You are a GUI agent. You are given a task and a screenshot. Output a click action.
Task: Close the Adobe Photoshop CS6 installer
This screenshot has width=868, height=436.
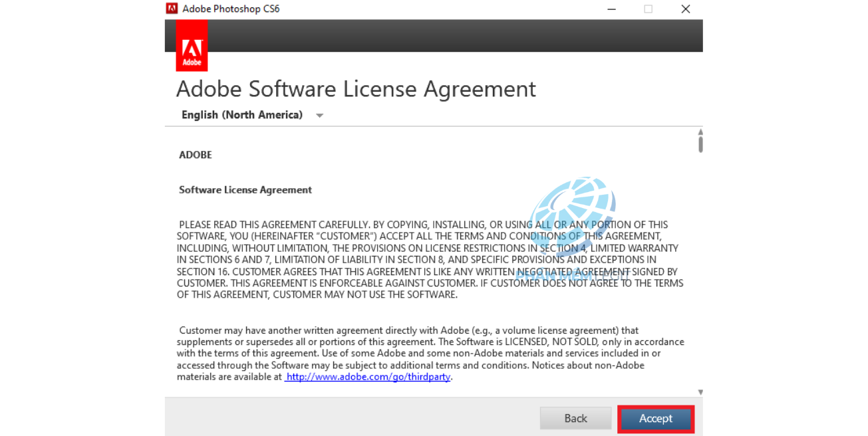click(685, 9)
